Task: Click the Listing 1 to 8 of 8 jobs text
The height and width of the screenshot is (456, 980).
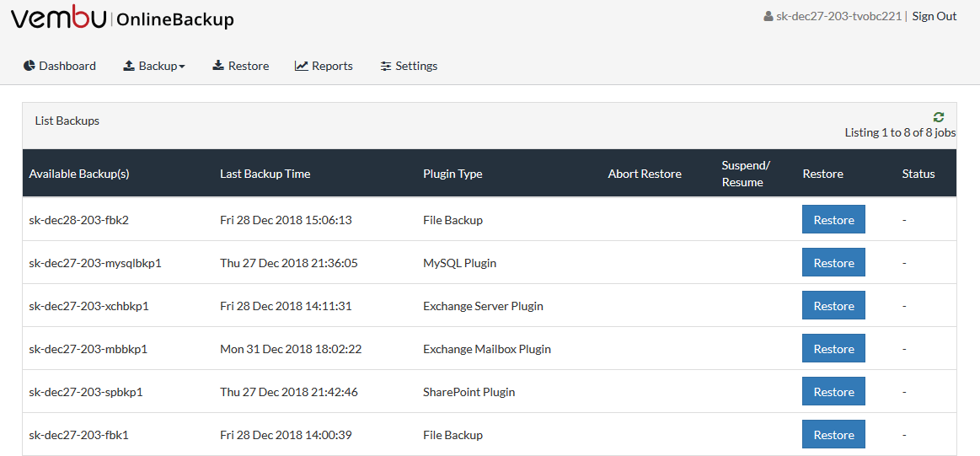Action: point(900,132)
